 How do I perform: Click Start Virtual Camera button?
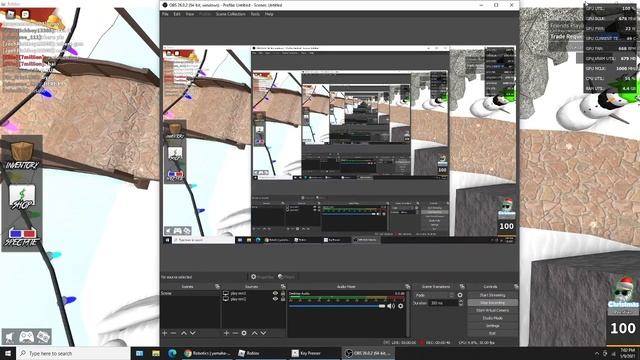click(x=493, y=310)
